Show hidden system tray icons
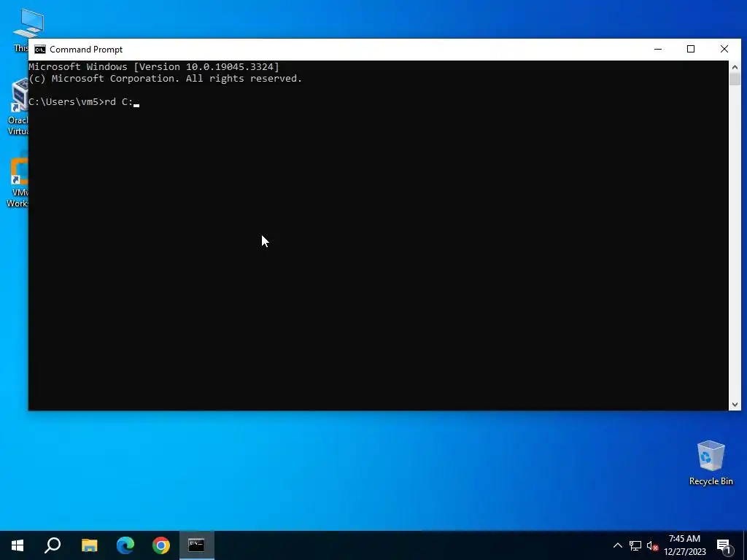 617,545
